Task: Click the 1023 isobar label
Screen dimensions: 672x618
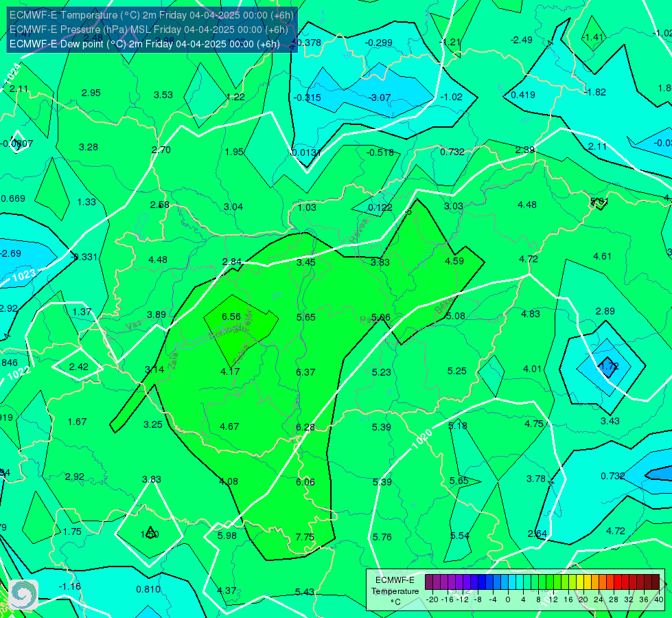Action: point(23,275)
